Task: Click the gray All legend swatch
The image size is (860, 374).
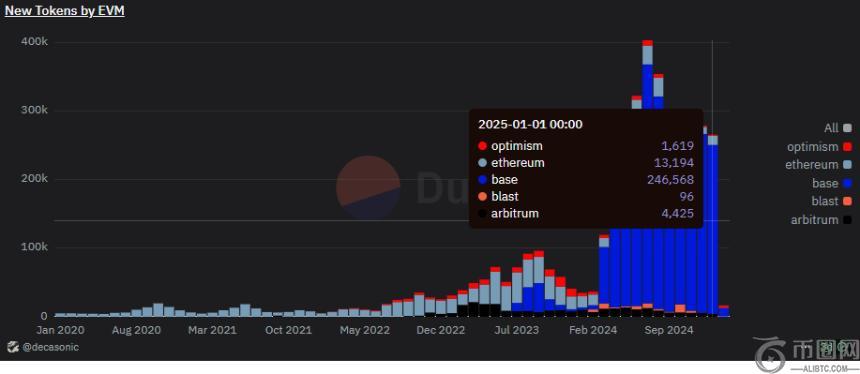Action: [x=847, y=128]
